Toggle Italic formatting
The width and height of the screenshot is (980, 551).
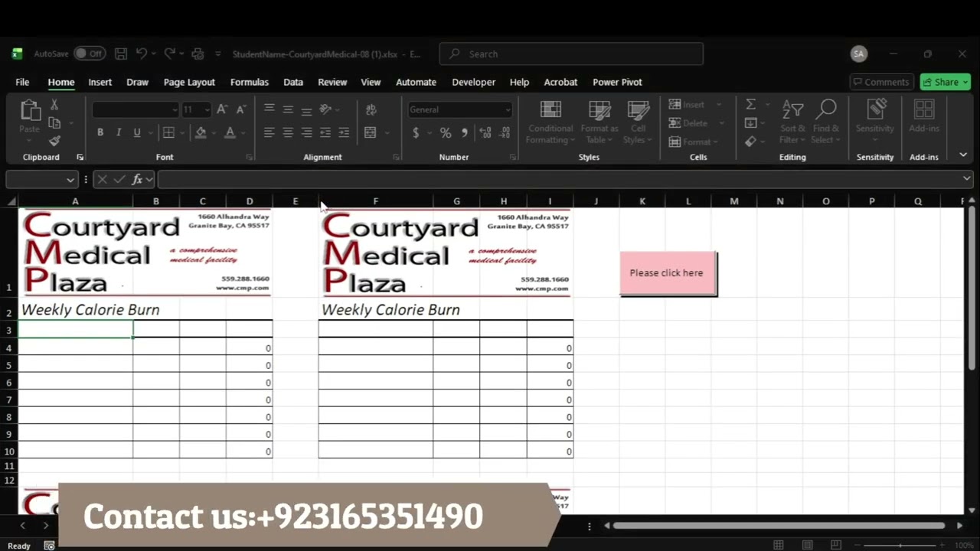[x=119, y=132]
